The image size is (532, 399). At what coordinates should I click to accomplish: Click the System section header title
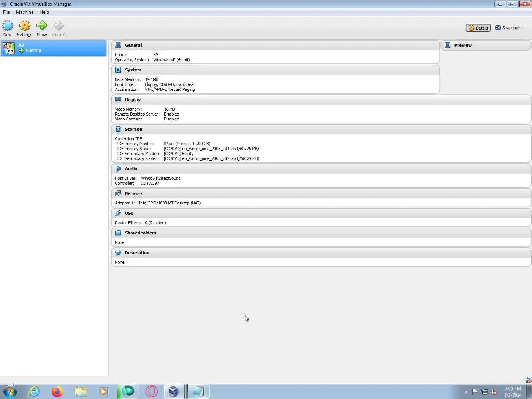point(133,70)
